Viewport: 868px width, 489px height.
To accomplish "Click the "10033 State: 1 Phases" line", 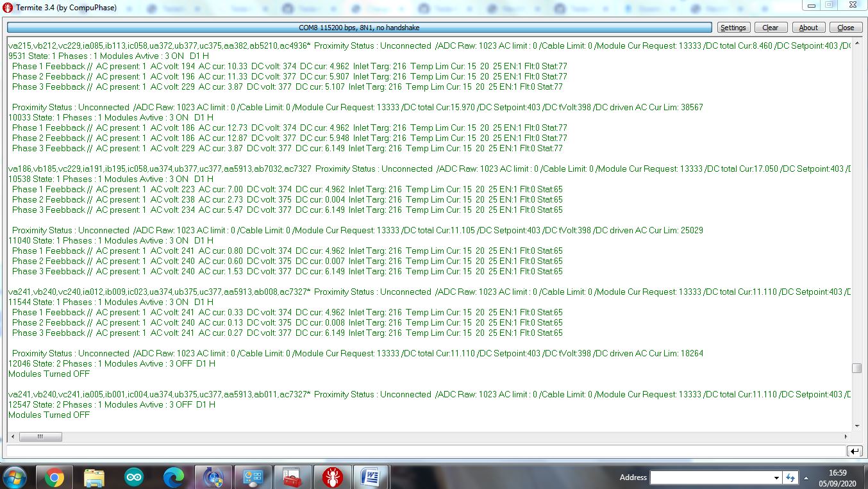I will [111, 117].
